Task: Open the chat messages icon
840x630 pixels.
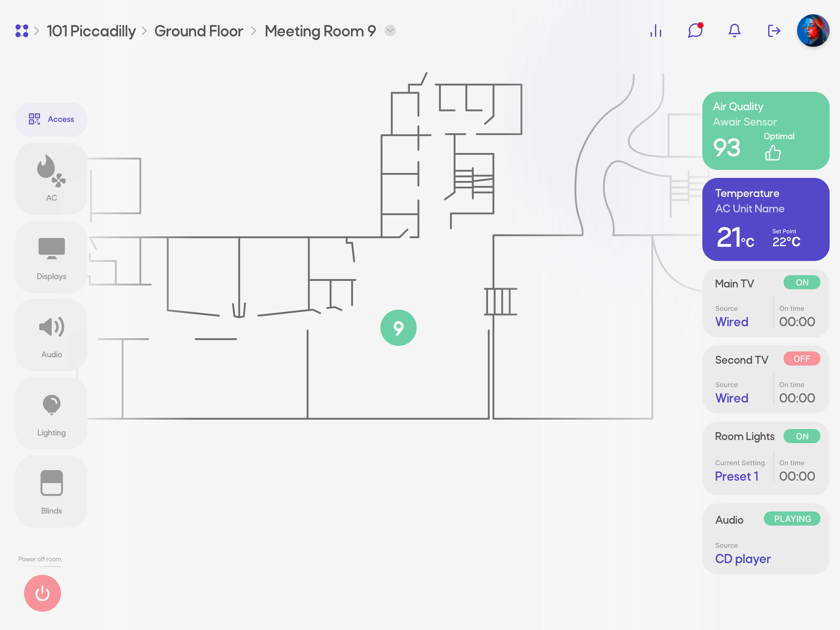Action: click(x=695, y=31)
